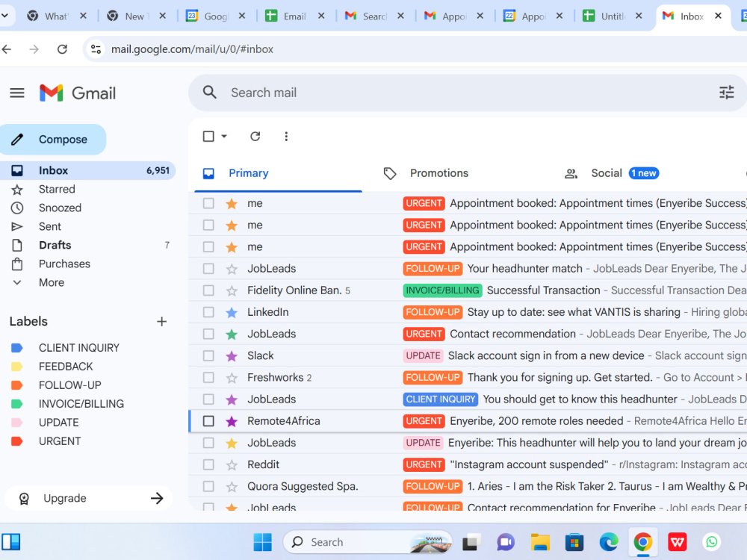Viewport: 747px width, 560px height.
Task: Expand the More section in the sidebar
Action: (x=52, y=282)
